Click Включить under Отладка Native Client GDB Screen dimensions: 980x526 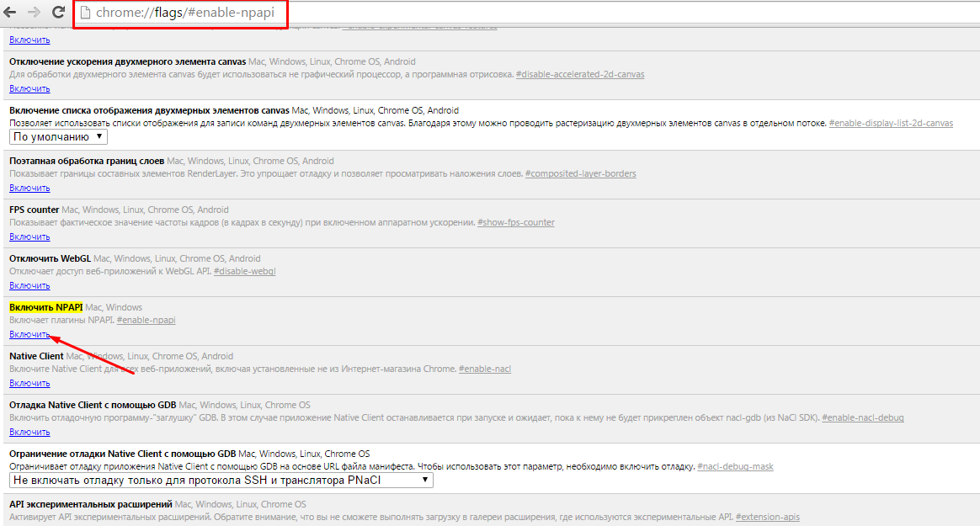[29, 432]
